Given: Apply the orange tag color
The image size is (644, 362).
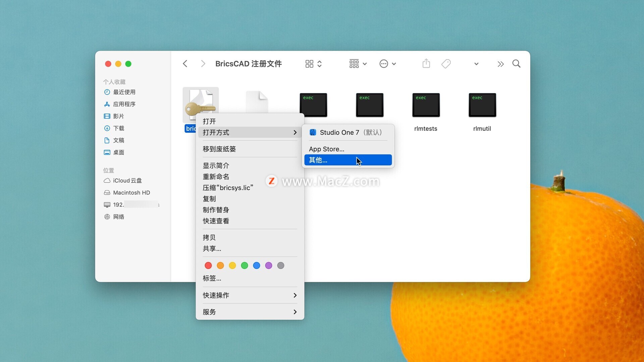Looking at the screenshot, I should click(x=220, y=265).
